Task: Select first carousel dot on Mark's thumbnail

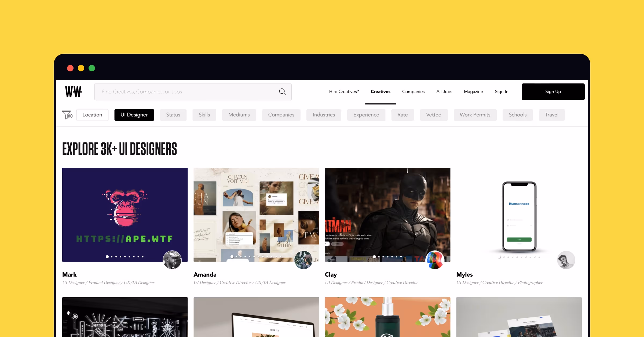Action: 107,257
